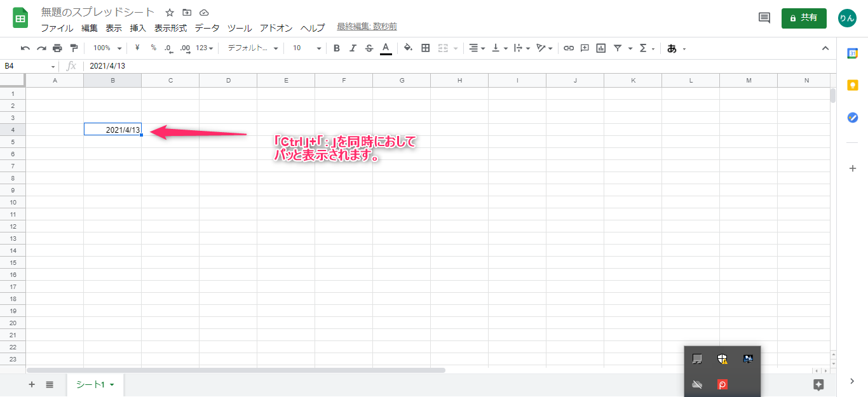Expand the font size 10 dropdown
This screenshot has width=868, height=397.
click(306, 48)
